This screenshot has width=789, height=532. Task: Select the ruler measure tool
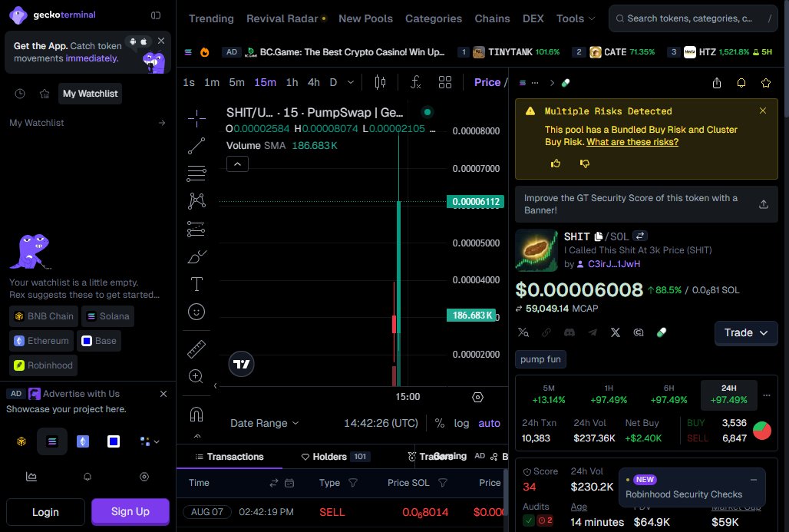pyautogui.click(x=196, y=349)
